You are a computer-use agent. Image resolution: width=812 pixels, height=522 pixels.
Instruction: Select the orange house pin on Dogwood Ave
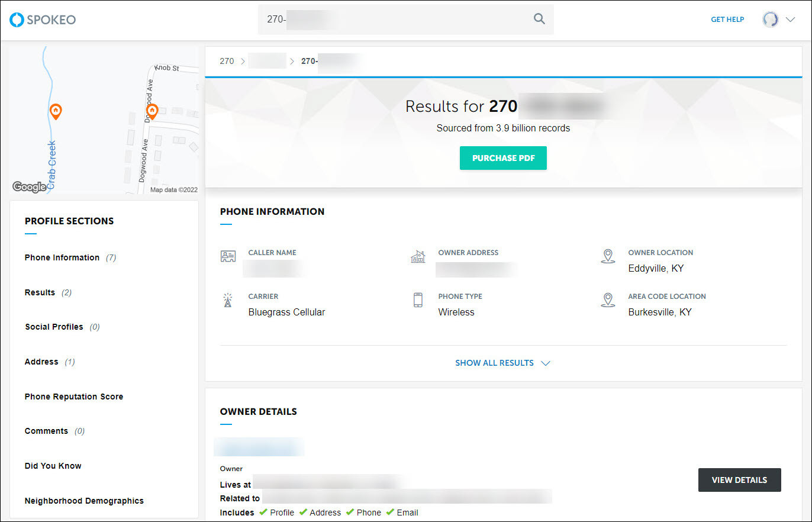152,111
